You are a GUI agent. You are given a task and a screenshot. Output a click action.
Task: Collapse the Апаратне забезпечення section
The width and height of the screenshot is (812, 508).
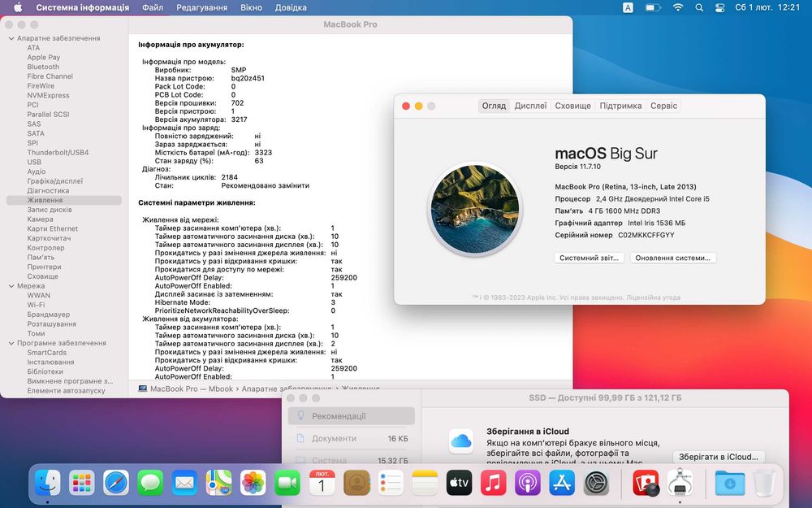point(11,38)
